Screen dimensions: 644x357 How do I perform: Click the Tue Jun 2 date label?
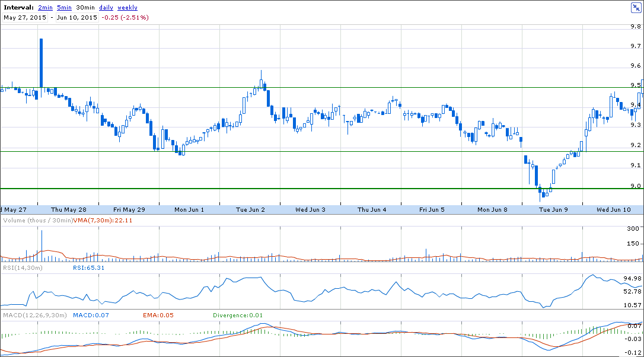[250, 209]
